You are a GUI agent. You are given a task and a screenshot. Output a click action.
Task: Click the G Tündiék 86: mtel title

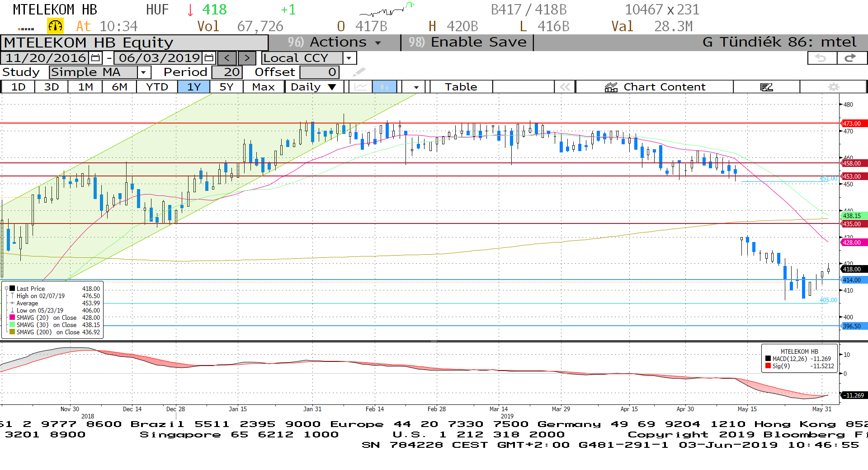tap(779, 42)
